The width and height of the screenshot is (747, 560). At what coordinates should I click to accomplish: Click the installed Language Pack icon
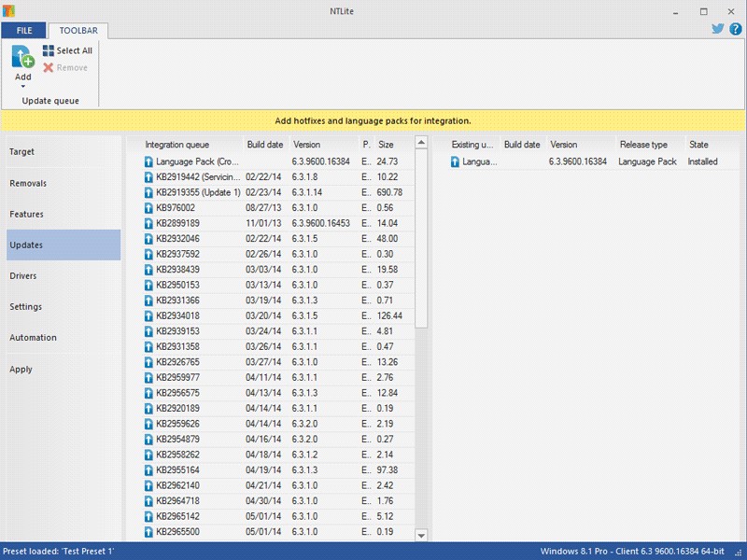pos(455,161)
